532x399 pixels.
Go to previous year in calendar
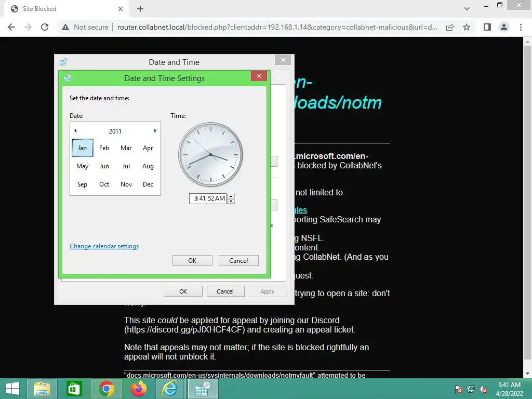(x=75, y=130)
